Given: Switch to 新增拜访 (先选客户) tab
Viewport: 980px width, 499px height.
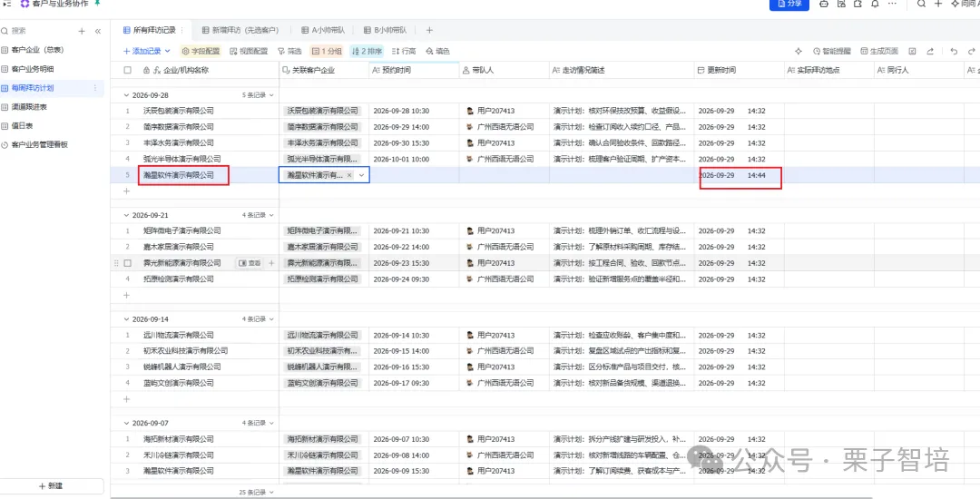Looking at the screenshot, I should coord(240,30).
